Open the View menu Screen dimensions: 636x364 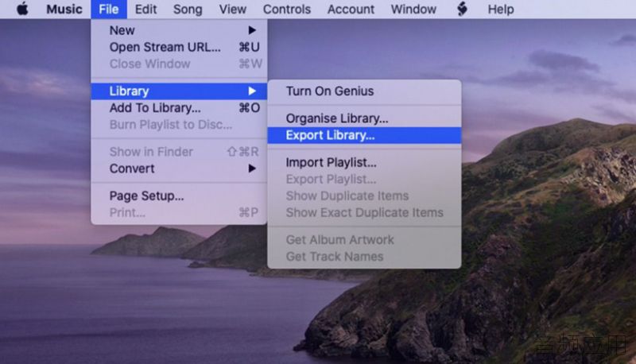pyautogui.click(x=232, y=9)
